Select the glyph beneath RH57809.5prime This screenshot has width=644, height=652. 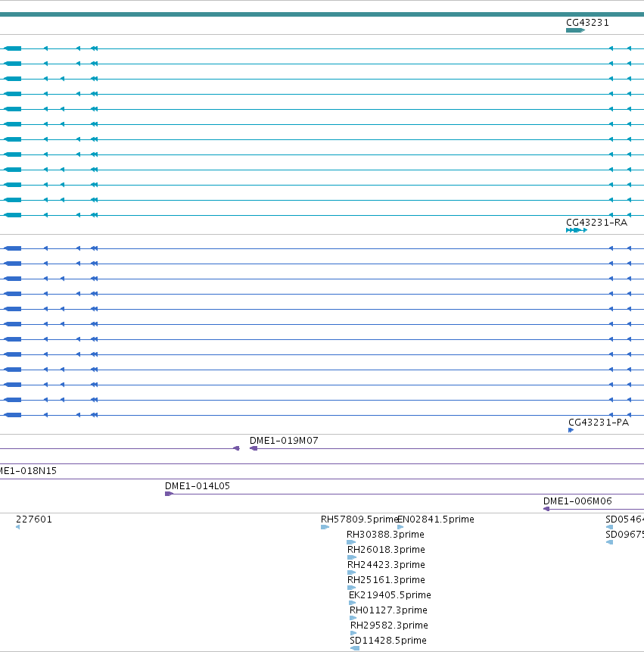click(x=325, y=527)
